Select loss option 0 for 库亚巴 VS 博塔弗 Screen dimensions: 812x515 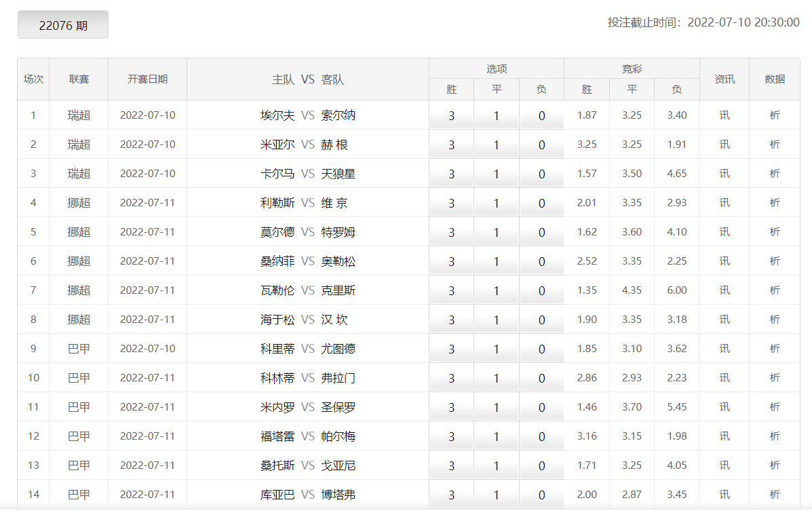(x=542, y=495)
